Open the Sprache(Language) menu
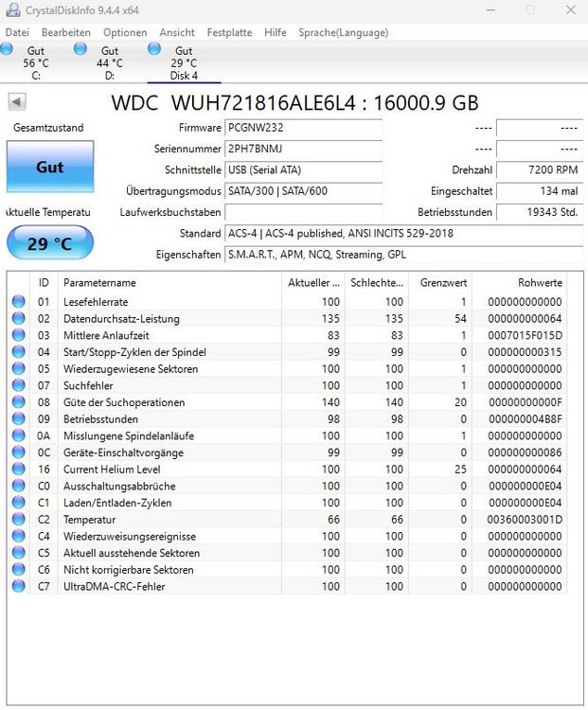This screenshot has height=710, width=588. [344, 32]
